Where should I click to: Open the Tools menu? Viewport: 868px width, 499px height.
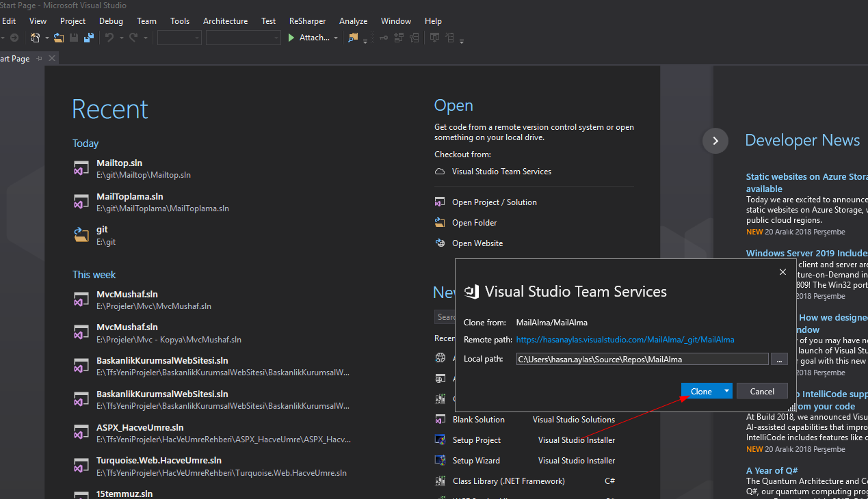(x=180, y=21)
